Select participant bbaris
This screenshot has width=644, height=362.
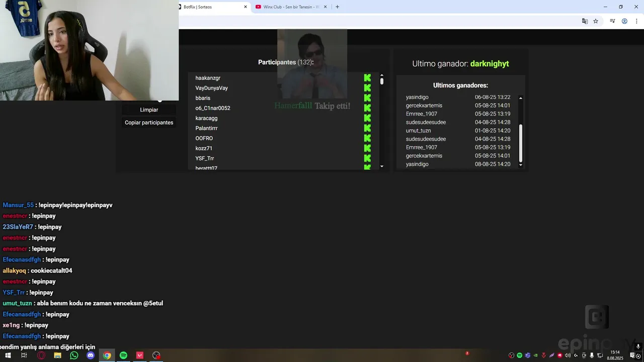pos(203,98)
